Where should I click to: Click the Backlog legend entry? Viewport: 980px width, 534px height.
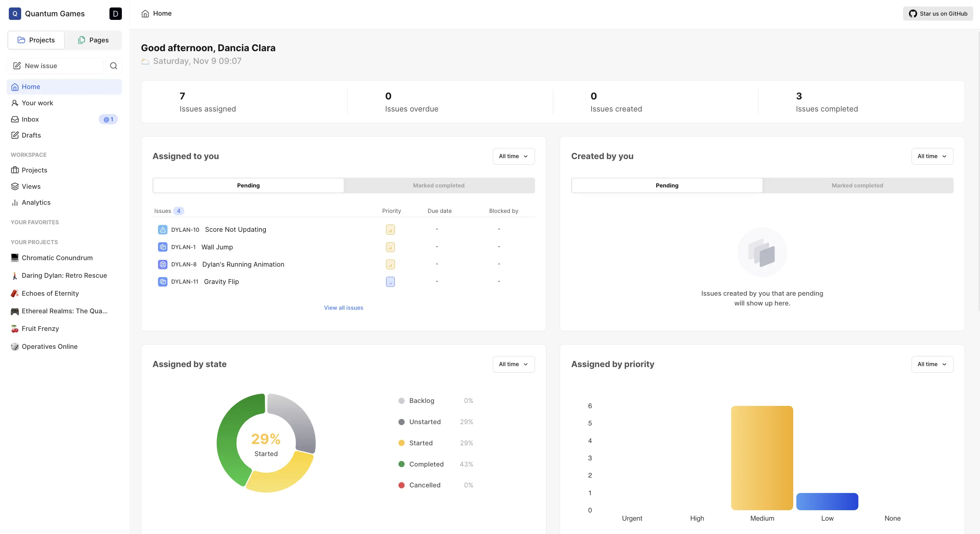tap(436, 400)
